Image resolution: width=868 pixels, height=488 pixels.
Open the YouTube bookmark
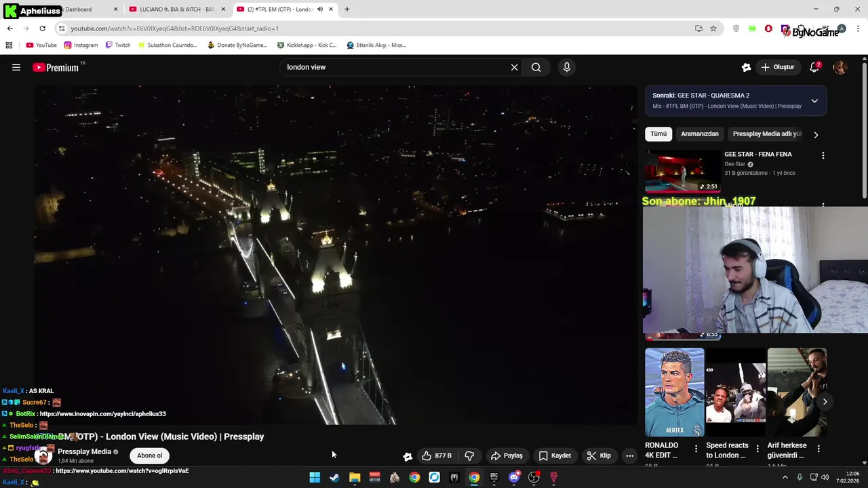41,45
